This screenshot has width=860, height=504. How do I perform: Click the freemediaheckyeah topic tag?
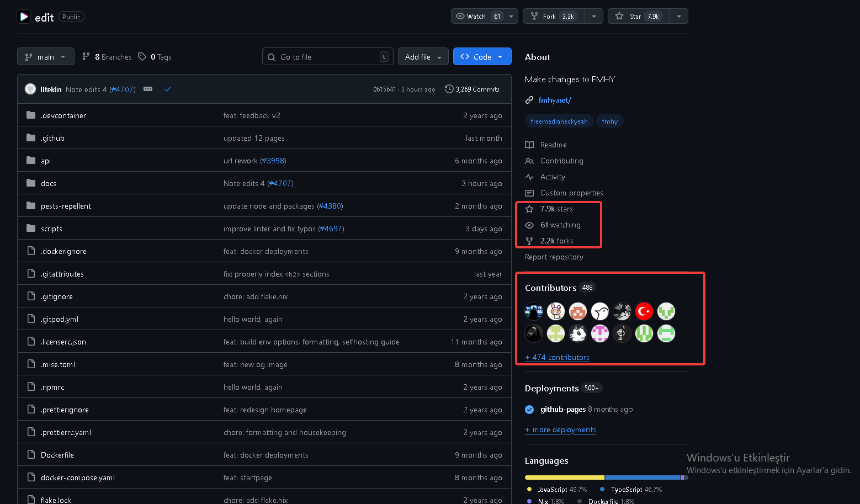pyautogui.click(x=559, y=121)
